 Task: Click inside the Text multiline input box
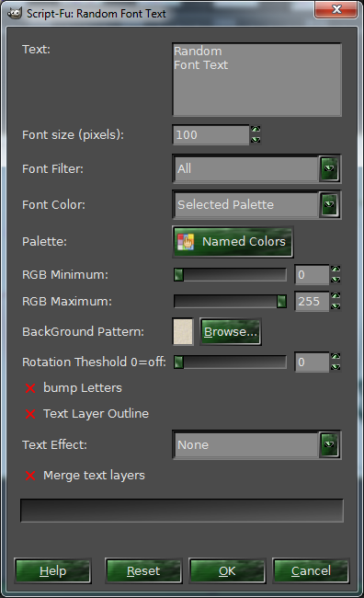(256, 79)
